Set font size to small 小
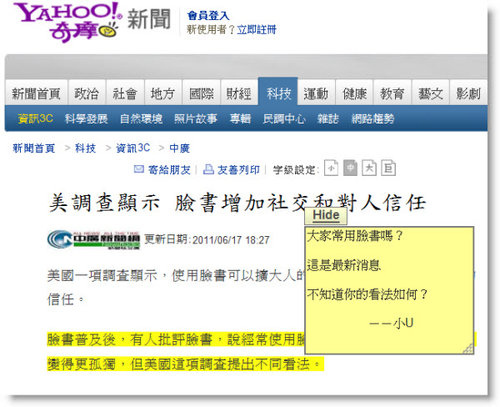The width and height of the screenshot is (500, 407). coord(331,168)
